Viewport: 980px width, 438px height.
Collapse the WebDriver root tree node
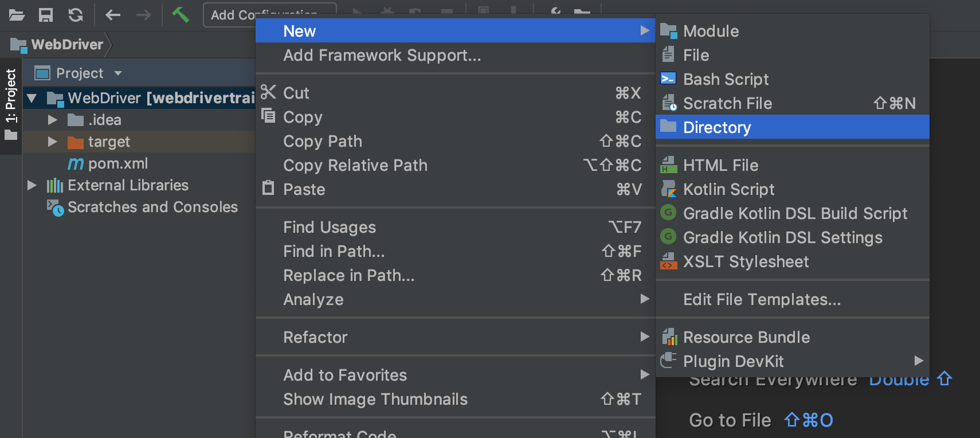[32, 99]
